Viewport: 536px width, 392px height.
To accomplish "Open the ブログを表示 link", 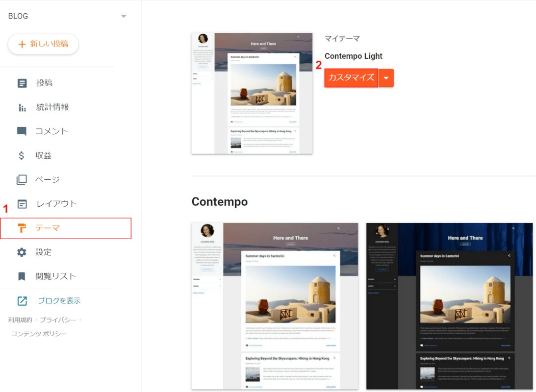I will pyautogui.click(x=59, y=301).
